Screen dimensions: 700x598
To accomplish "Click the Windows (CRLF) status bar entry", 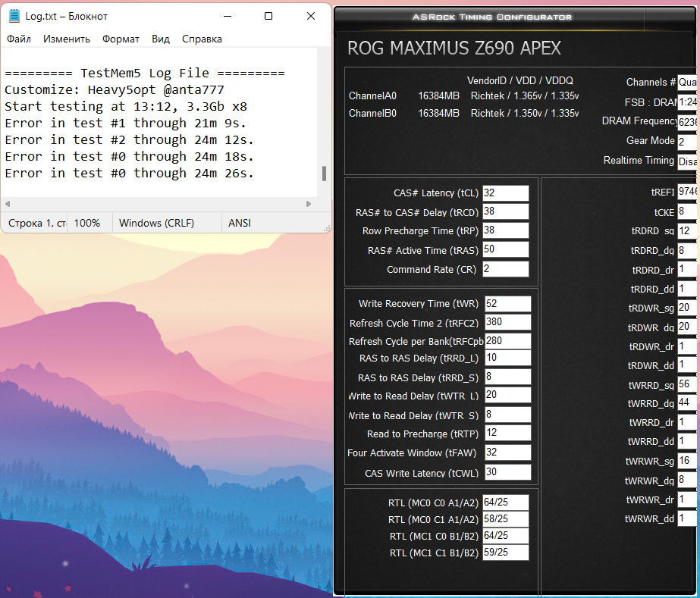I will (x=156, y=223).
